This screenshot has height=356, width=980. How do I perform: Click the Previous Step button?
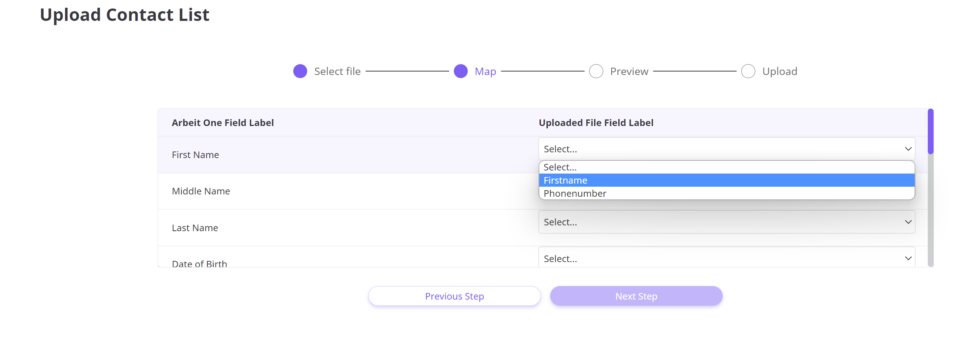click(454, 296)
